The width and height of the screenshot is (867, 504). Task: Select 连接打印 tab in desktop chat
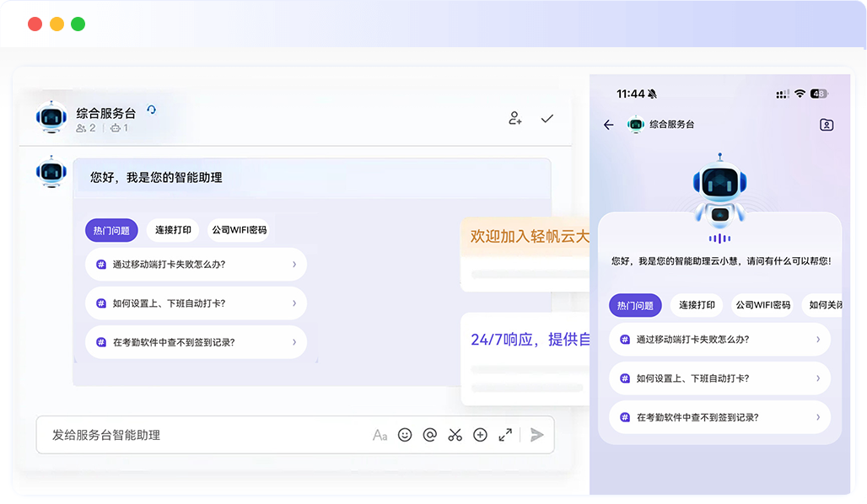[x=173, y=230]
